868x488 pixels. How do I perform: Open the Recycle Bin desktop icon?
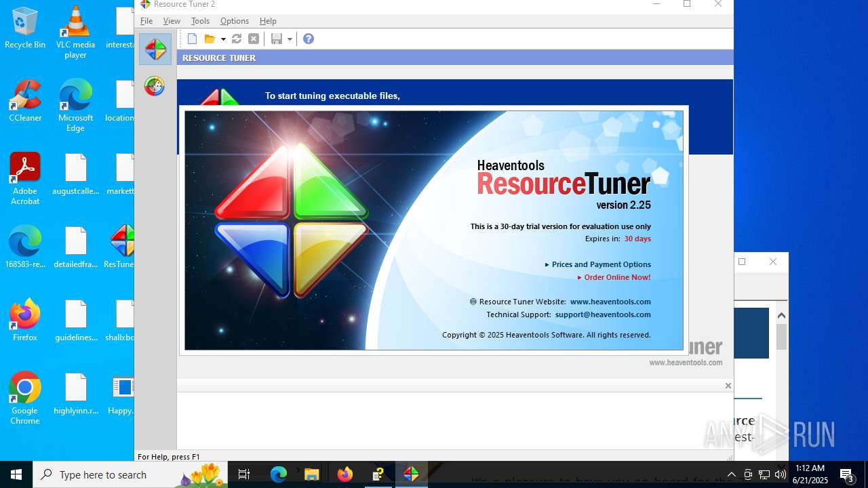tap(25, 28)
